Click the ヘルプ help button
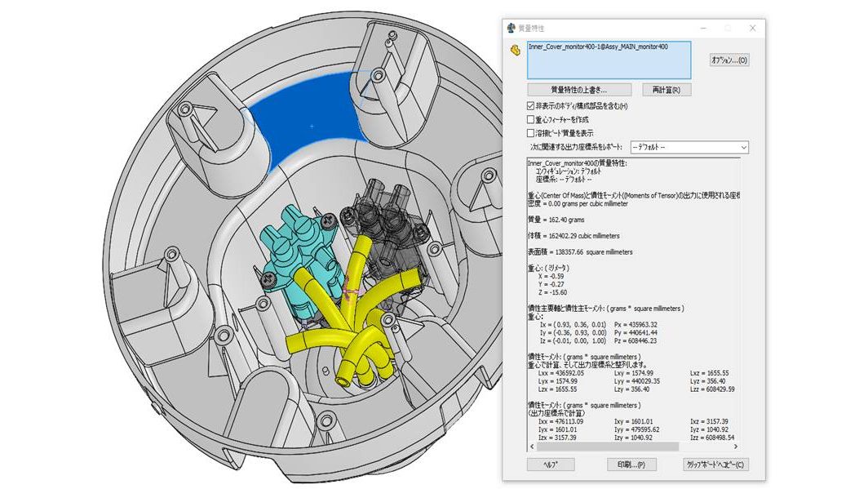This screenshot has width=868, height=489. pyautogui.click(x=550, y=465)
